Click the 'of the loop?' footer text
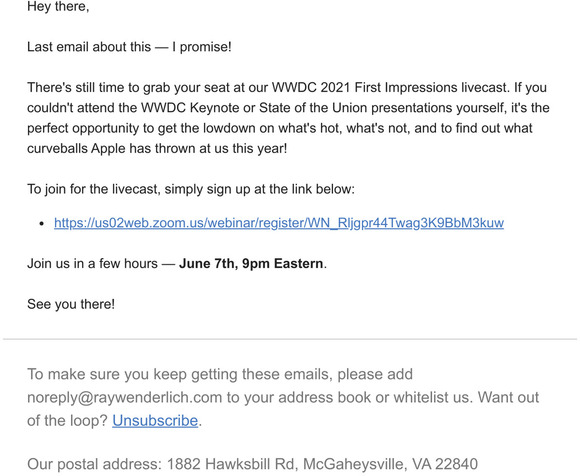The height and width of the screenshot is (476, 580). point(67,421)
